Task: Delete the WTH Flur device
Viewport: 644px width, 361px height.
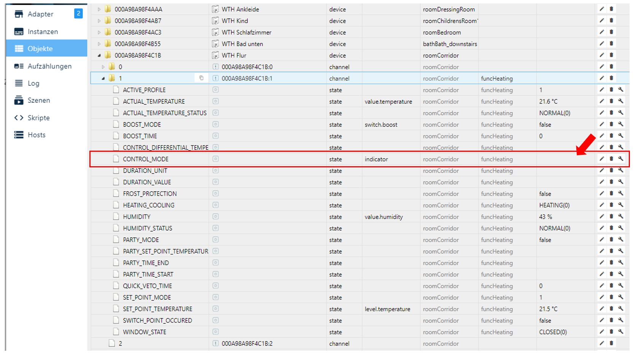Action: click(611, 55)
